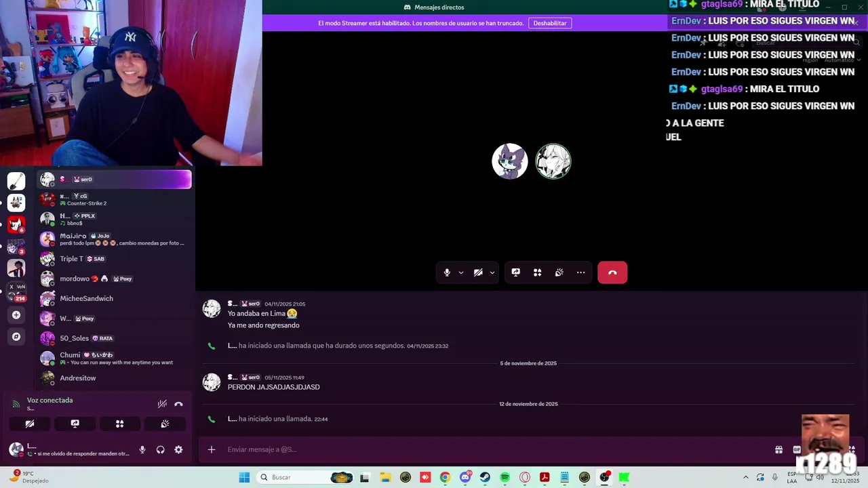868x488 pixels.
Task: Open DM with 50_Soles
Action: click(114, 338)
